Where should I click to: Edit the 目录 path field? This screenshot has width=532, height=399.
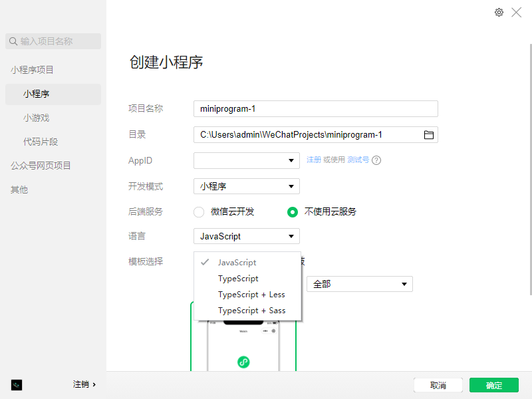315,135
